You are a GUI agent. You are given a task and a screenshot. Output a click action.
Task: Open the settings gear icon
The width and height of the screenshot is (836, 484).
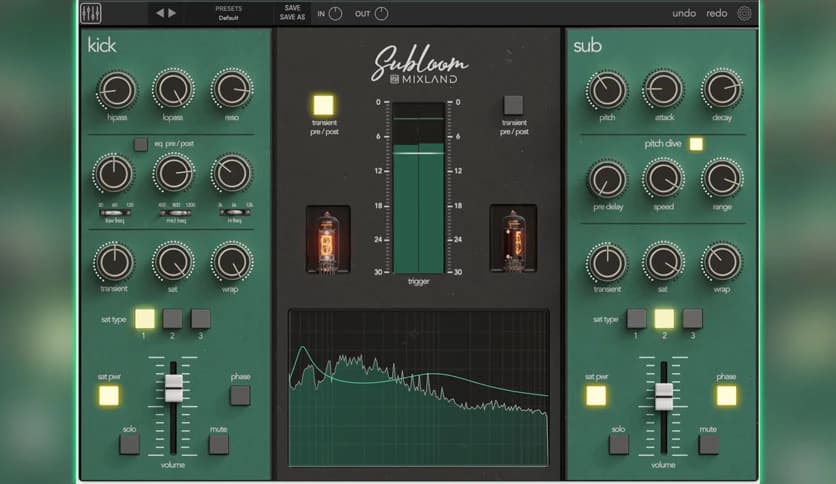pyautogui.click(x=744, y=13)
